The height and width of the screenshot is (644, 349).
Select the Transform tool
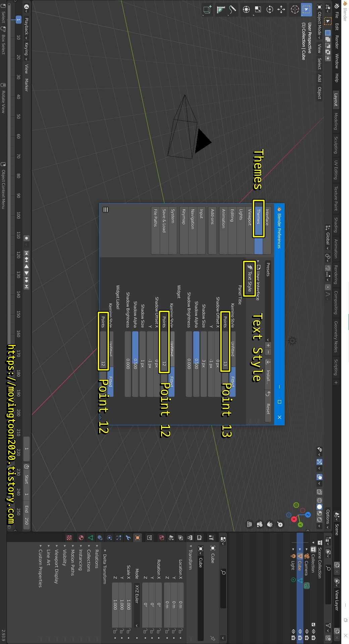(246, 9)
